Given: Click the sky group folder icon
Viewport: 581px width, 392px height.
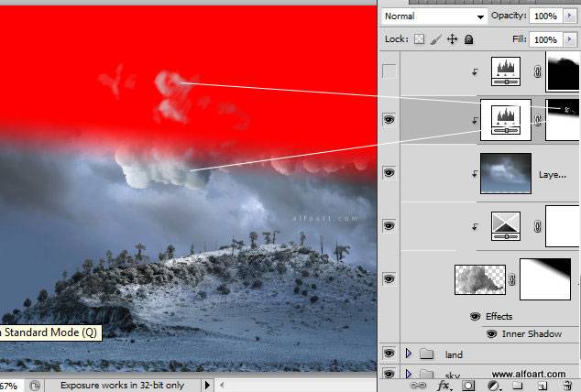Looking at the screenshot, I should point(426,374).
